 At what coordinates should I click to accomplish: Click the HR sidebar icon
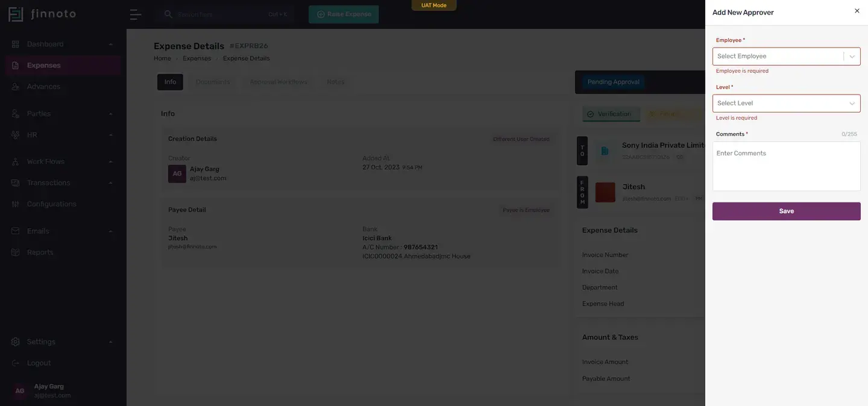click(x=16, y=135)
